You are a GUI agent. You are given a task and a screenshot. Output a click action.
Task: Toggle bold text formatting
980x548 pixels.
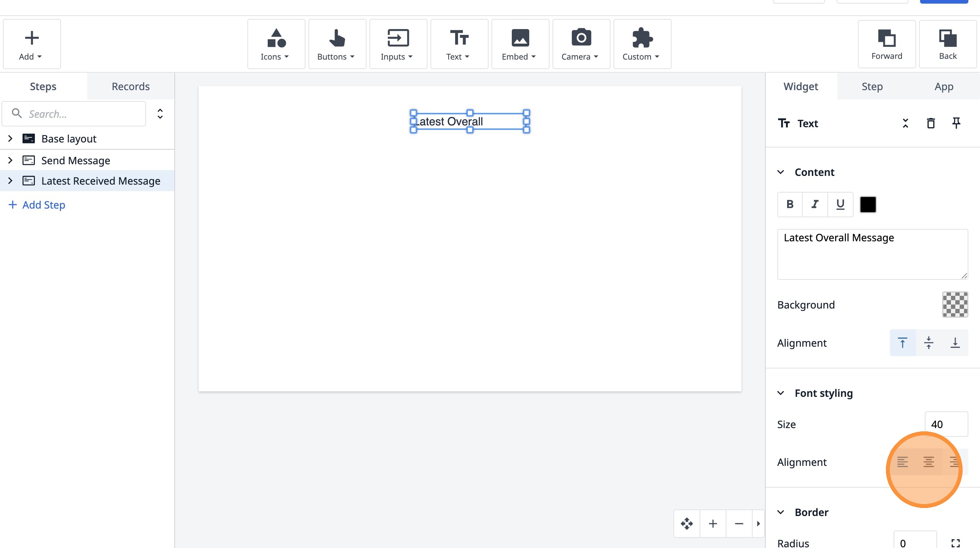(790, 204)
